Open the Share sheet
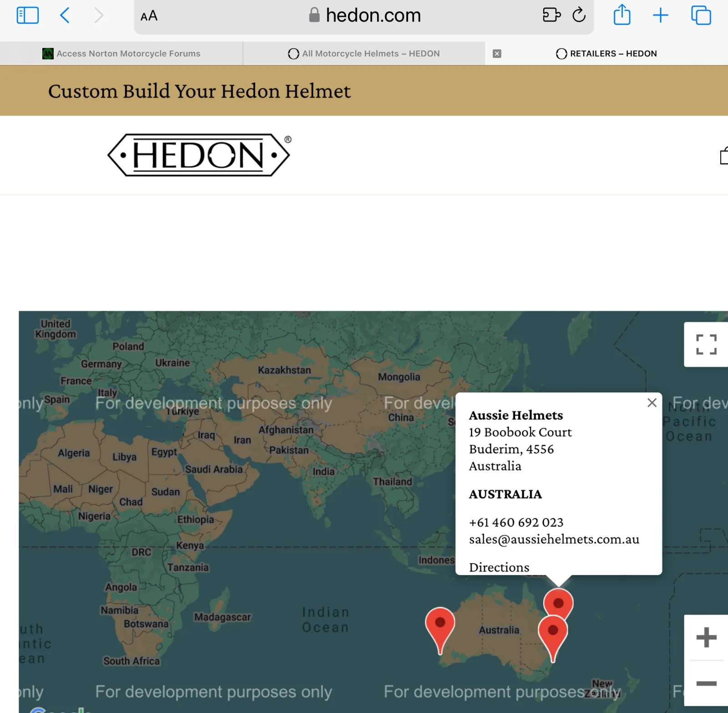Image resolution: width=728 pixels, height=713 pixels. tap(622, 15)
